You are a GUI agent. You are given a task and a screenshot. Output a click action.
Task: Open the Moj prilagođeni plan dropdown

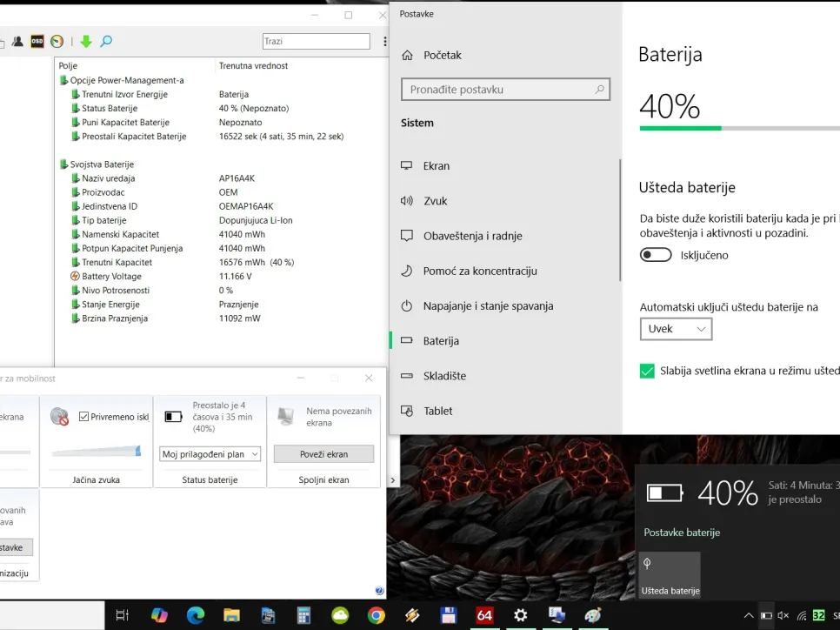(x=210, y=454)
